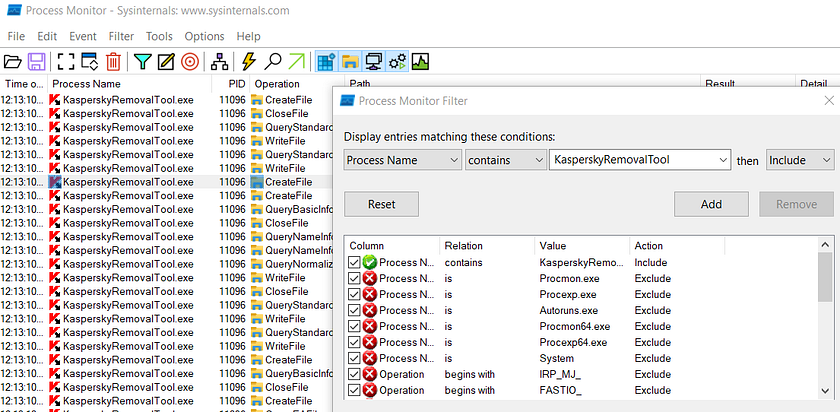
Task: Open the Edit menu
Action: pyautogui.click(x=47, y=36)
